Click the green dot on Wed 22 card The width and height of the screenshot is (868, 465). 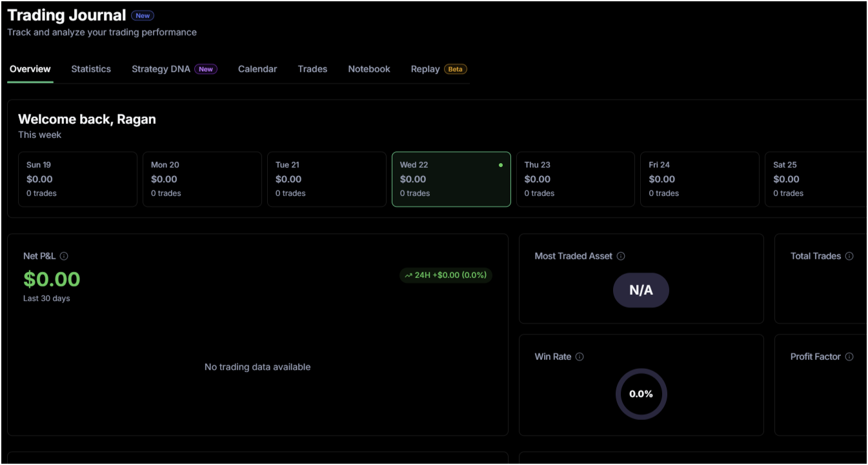[x=501, y=165]
